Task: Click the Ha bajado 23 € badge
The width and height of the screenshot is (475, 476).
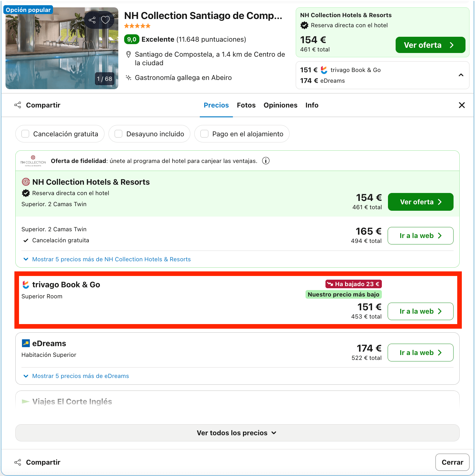Action: (354, 284)
